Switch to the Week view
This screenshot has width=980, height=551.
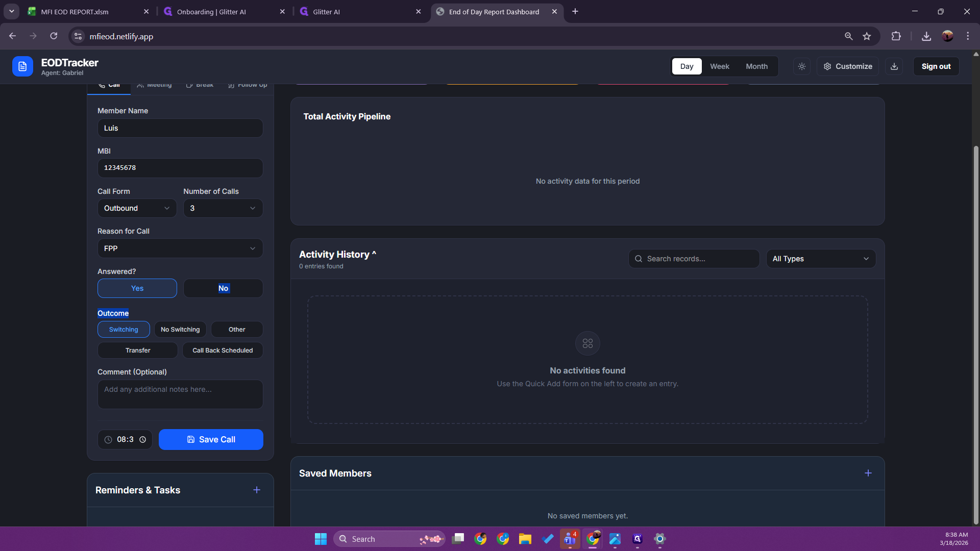pos(719,66)
